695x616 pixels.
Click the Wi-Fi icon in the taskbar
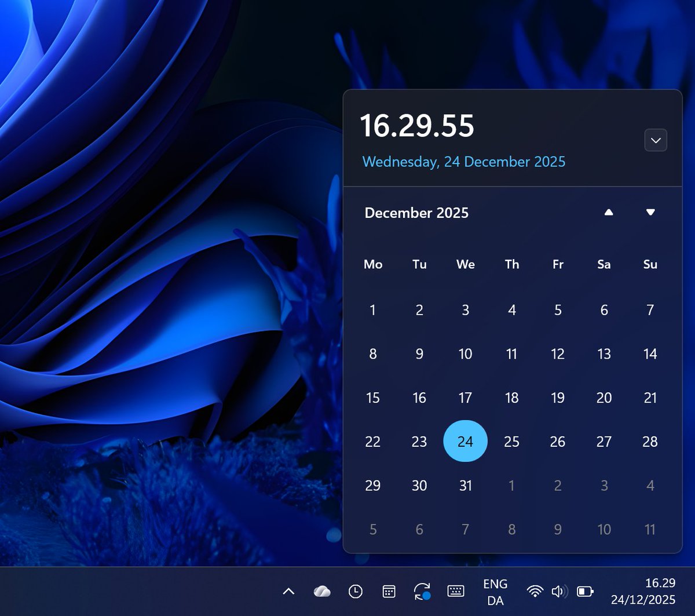pos(535,592)
